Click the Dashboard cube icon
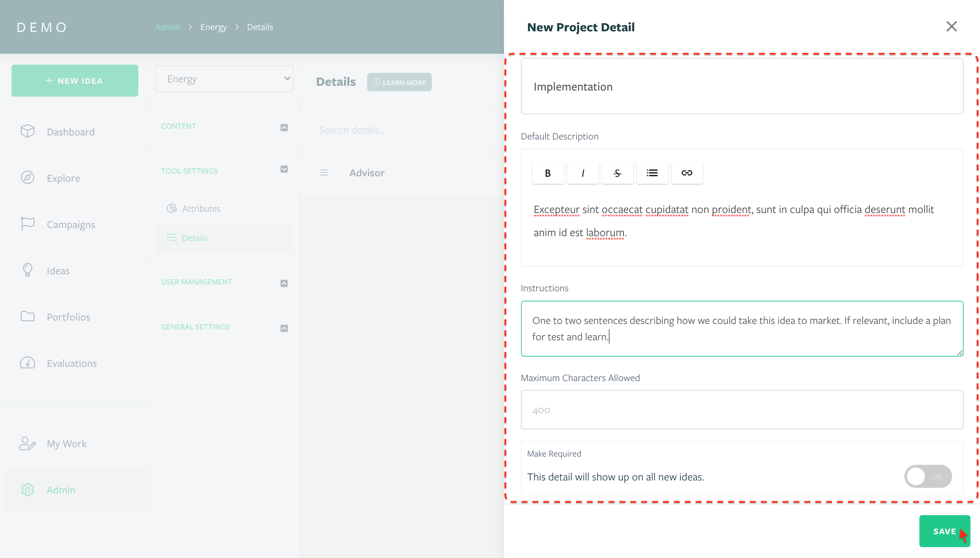The height and width of the screenshot is (558, 980). [28, 131]
